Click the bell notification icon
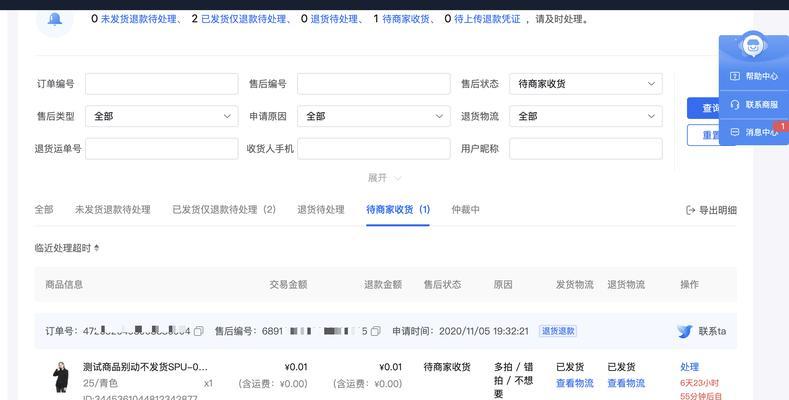Screen dimensions: 789x400 54,20
